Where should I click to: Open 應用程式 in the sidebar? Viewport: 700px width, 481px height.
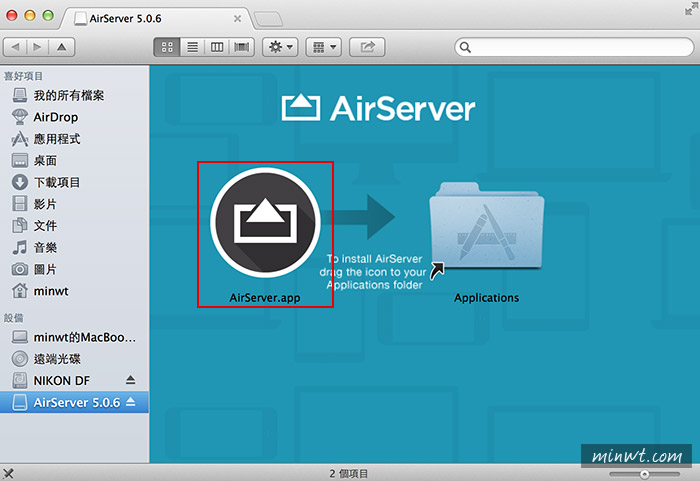tap(75, 139)
